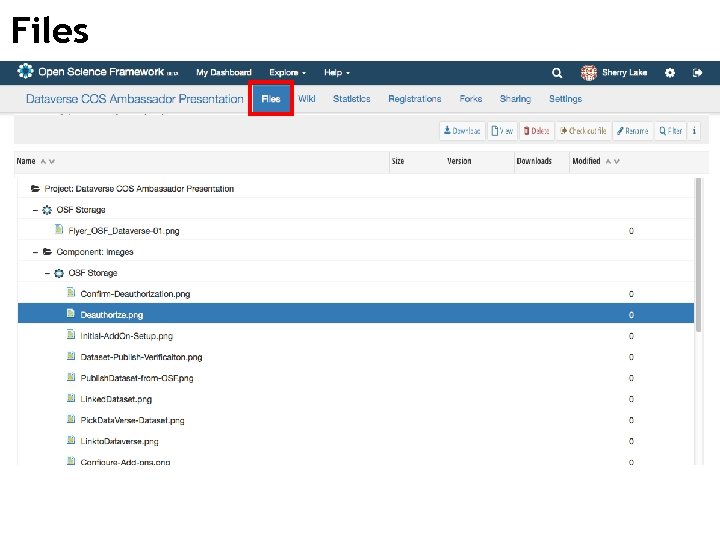Click folder icon of Component: Images
The image size is (720, 540).
click(x=47, y=252)
